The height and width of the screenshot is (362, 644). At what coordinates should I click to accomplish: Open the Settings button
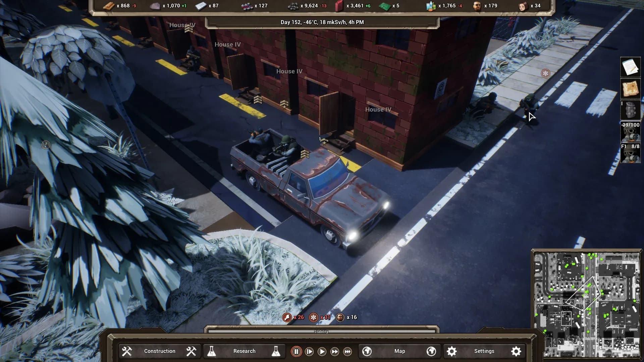pos(484,351)
